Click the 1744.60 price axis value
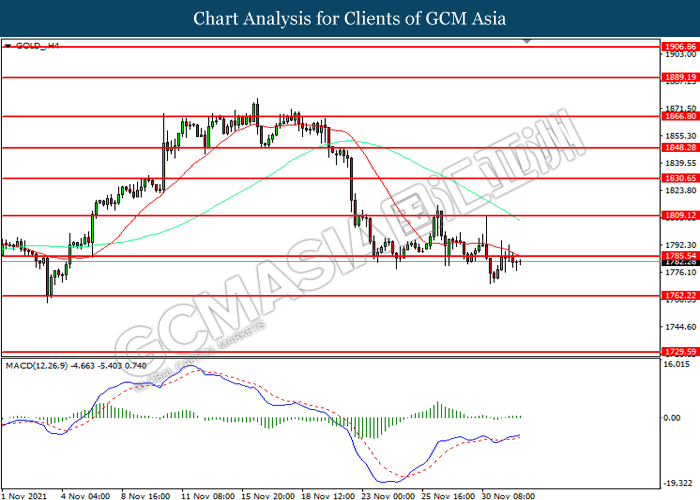700x500 pixels. tap(680, 327)
